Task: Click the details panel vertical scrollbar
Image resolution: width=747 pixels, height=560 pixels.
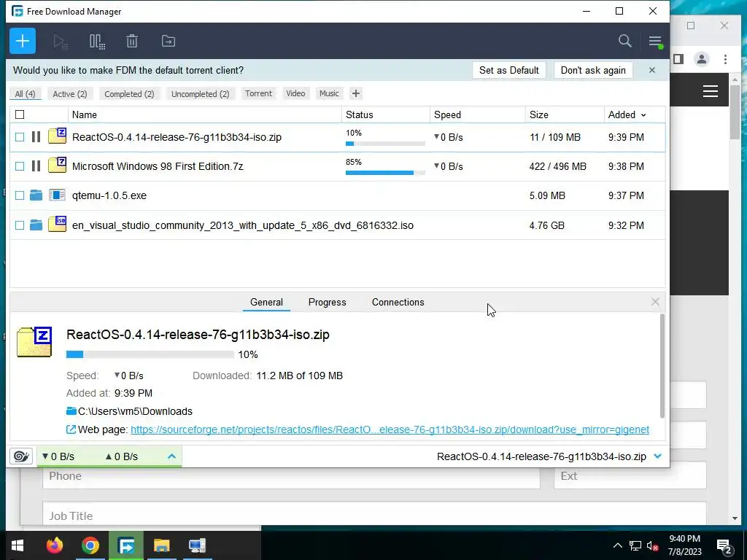Action: tap(662, 365)
